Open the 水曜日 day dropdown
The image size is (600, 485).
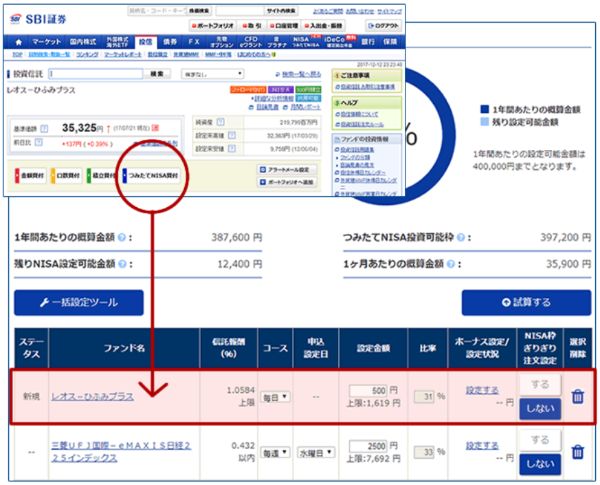point(316,453)
